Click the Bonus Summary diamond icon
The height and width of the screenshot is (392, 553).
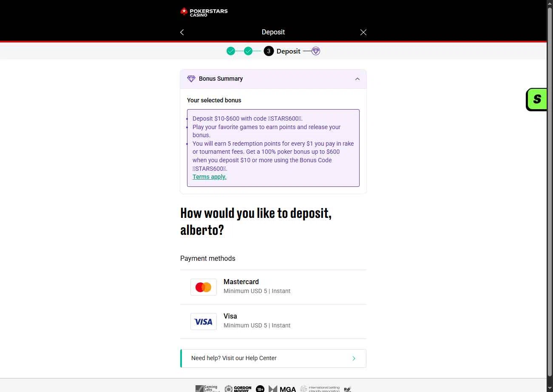191,79
